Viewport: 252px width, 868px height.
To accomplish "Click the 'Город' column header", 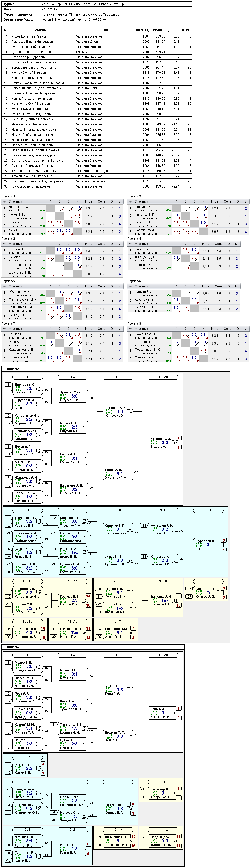I will point(103,30).
